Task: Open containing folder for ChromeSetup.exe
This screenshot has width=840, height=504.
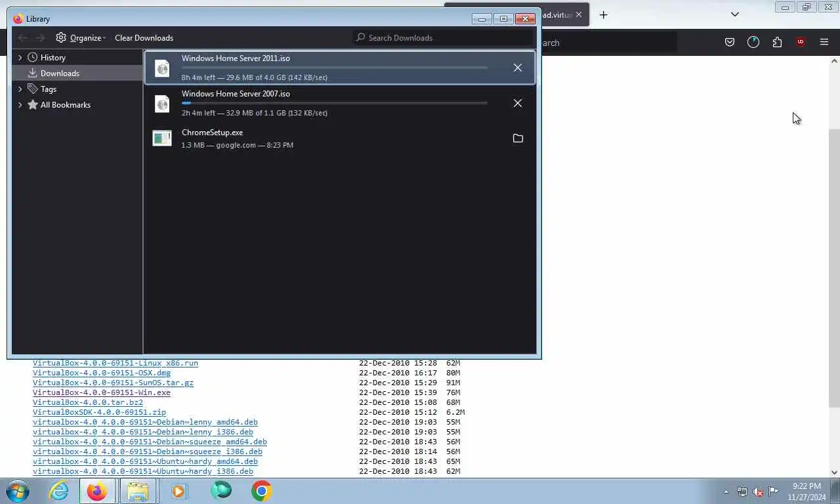Action: tap(518, 138)
